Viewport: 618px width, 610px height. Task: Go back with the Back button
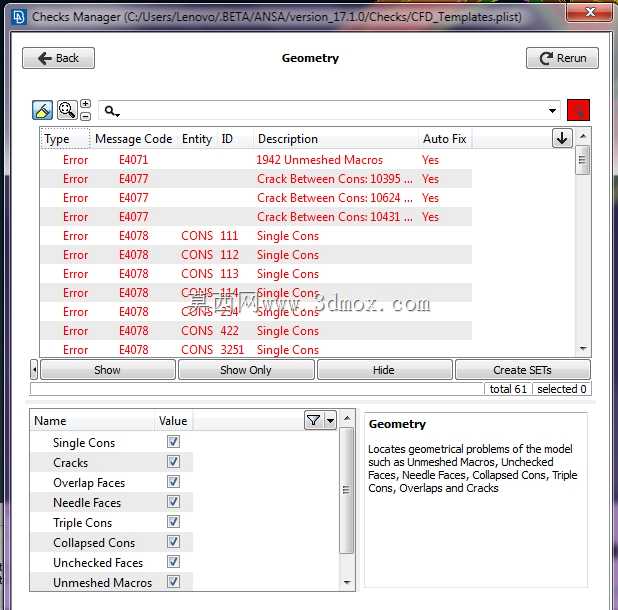[x=58, y=58]
